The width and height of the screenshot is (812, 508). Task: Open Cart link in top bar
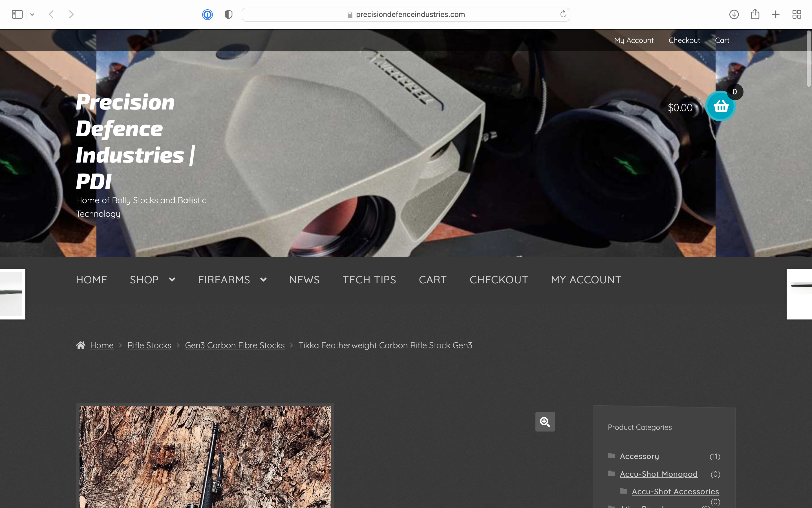[722, 40]
